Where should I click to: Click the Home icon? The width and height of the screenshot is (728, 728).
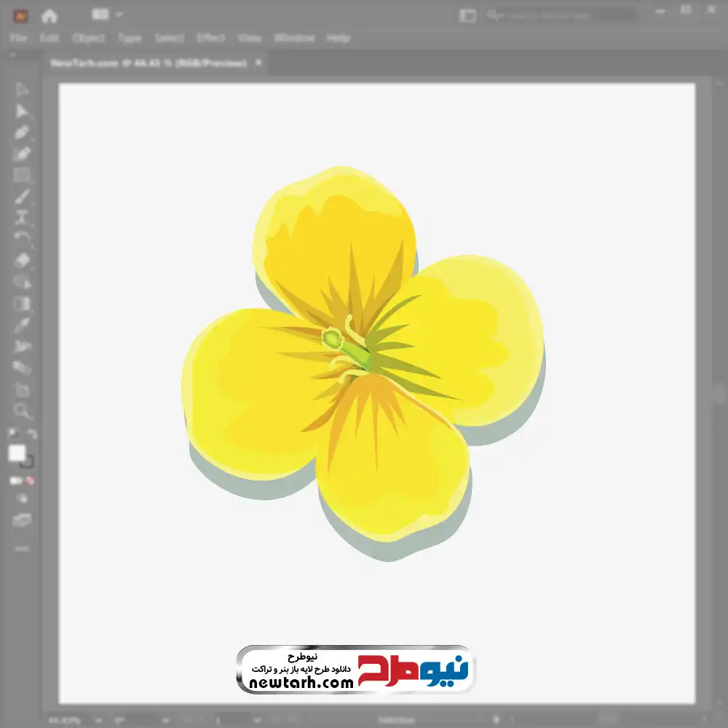[49, 15]
